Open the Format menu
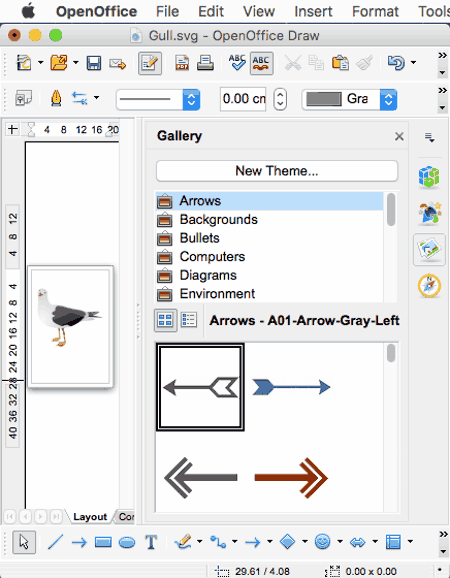The width and height of the screenshot is (450, 578). 375,11
